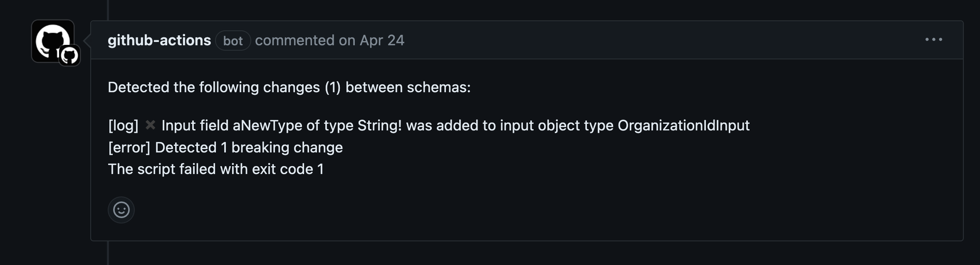Image resolution: width=980 pixels, height=265 pixels.
Task: Click the timeline line below the comment
Action: (x=108, y=253)
